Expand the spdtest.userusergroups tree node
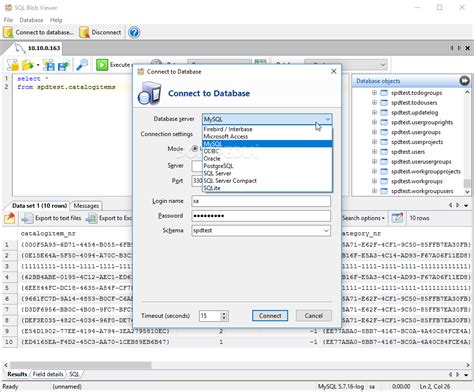Viewport: 474px width, 392px height. click(374, 162)
